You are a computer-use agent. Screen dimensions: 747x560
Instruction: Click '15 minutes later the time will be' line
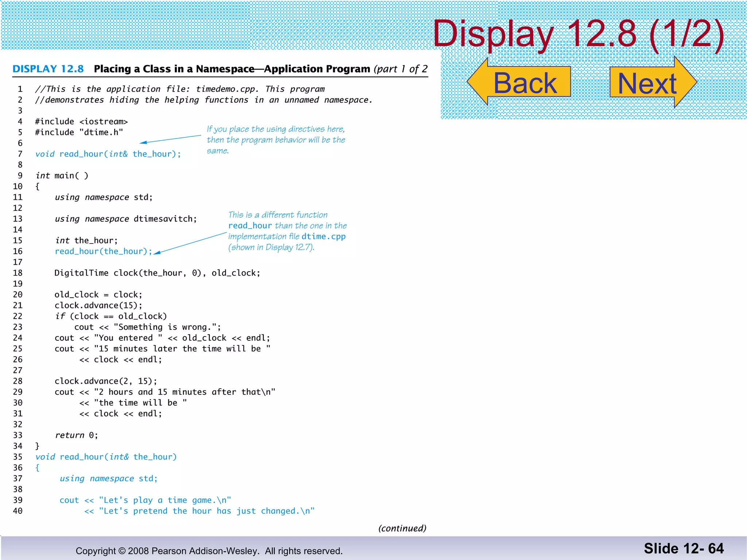(x=163, y=349)
